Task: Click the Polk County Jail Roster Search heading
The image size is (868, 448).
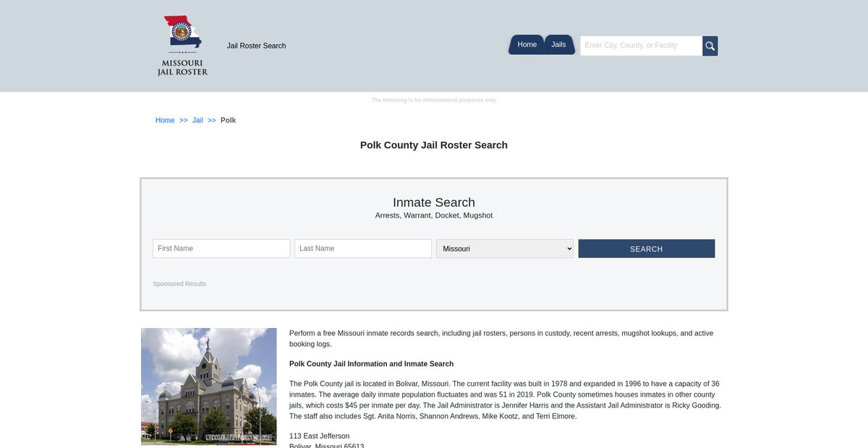Action: coord(434,145)
